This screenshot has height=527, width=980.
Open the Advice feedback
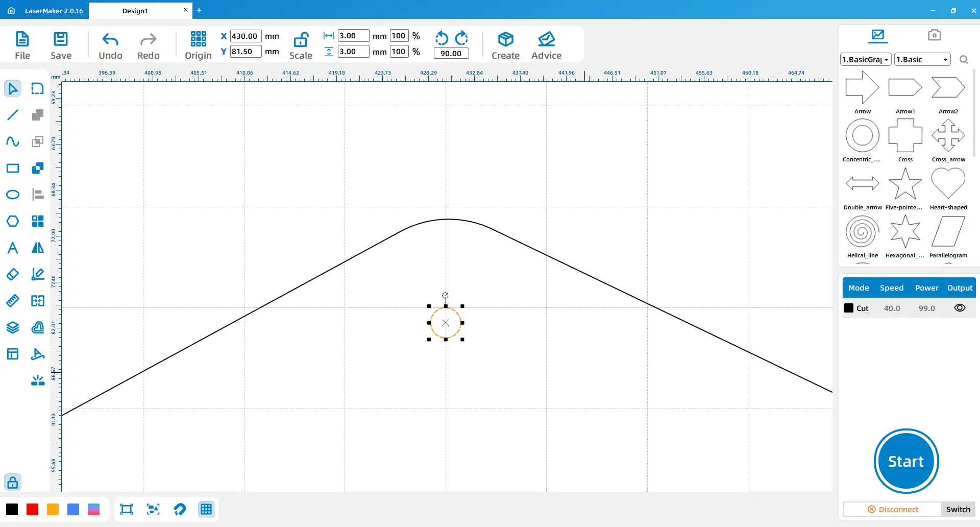[546, 45]
